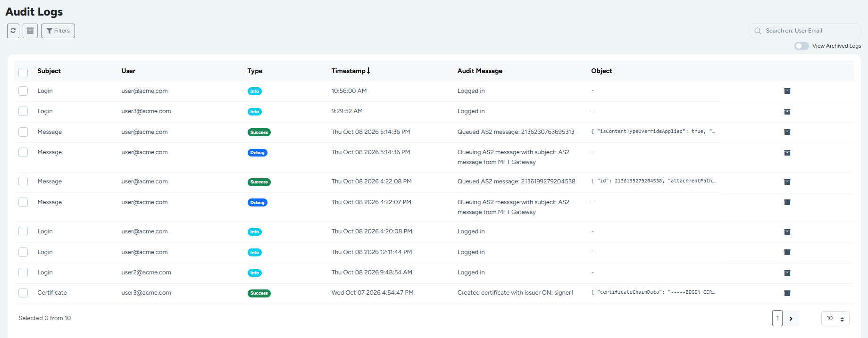Sort by the Timestamp column header

[x=351, y=71]
